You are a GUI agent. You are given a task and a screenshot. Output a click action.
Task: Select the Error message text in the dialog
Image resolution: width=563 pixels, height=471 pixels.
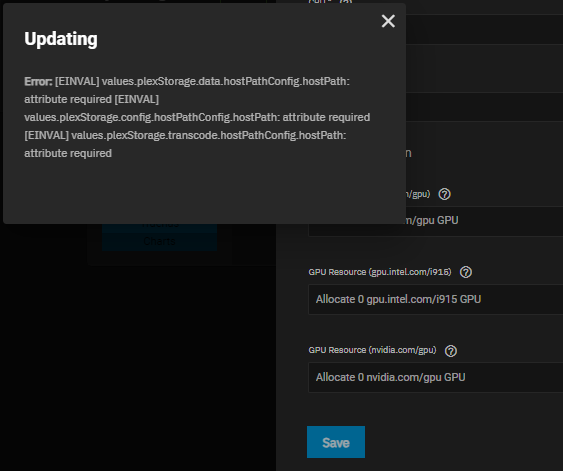tap(197, 117)
